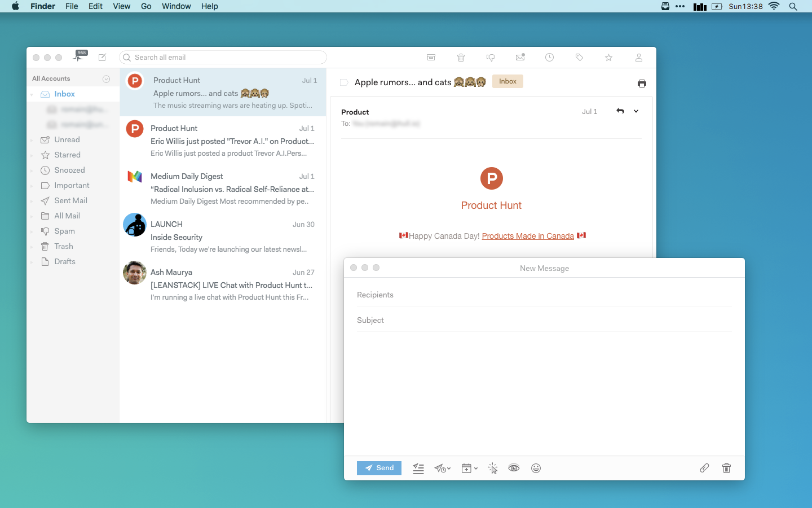Screen dimensions: 812x508
Task: Open the Snoozed folder
Action: tap(69, 170)
